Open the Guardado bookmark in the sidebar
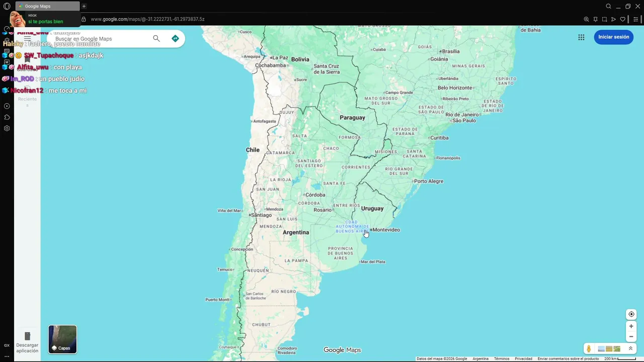The width and height of the screenshot is (644, 362). click(27, 63)
